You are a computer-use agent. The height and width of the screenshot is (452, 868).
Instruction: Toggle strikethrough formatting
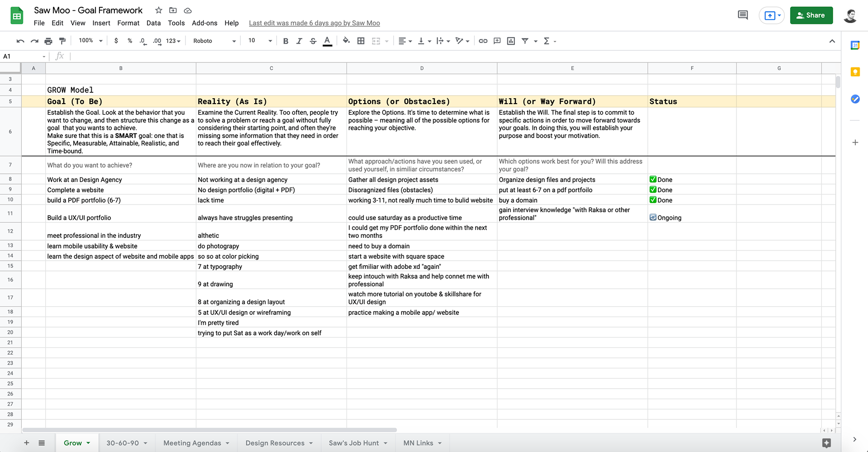313,41
